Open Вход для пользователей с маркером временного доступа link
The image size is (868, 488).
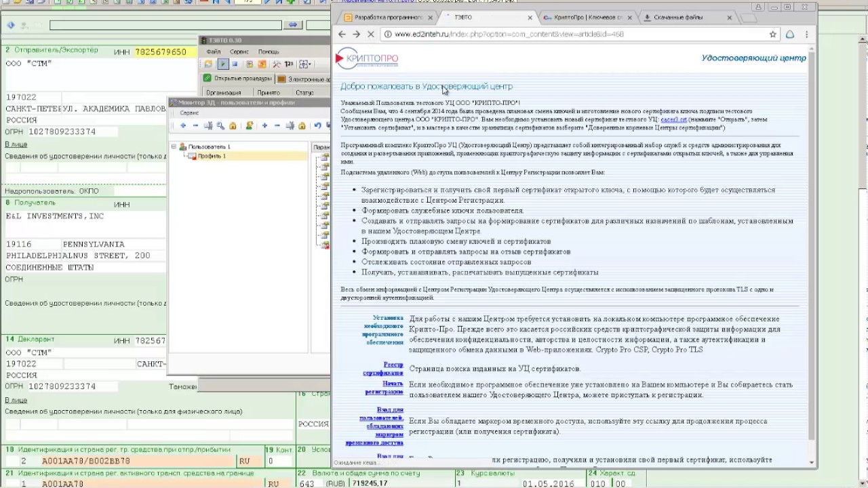click(374, 426)
